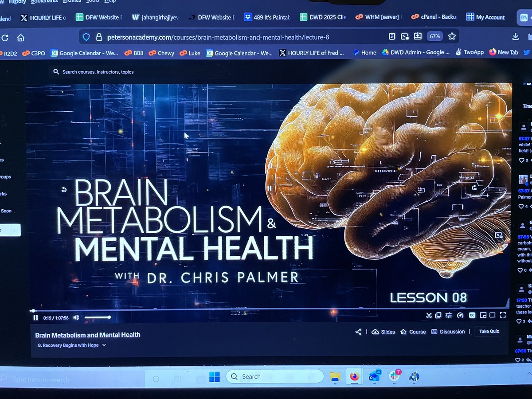The height and width of the screenshot is (399, 532).
Task: Click the 51:37 comment timestamp
Action: pyautogui.click(x=524, y=138)
